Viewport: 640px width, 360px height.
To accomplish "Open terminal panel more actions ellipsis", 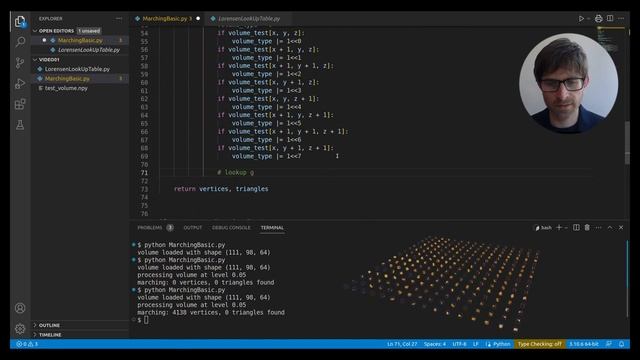I will [598, 227].
